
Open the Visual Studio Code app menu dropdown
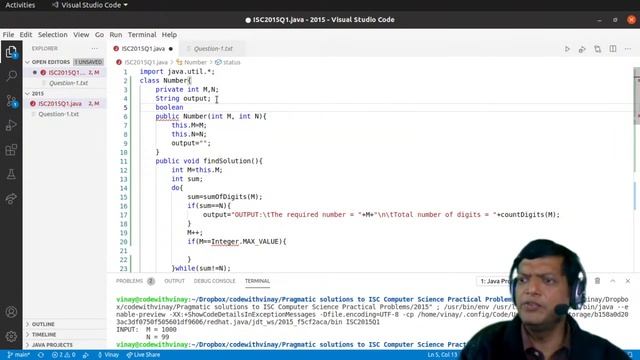pyautogui.click(x=90, y=5)
